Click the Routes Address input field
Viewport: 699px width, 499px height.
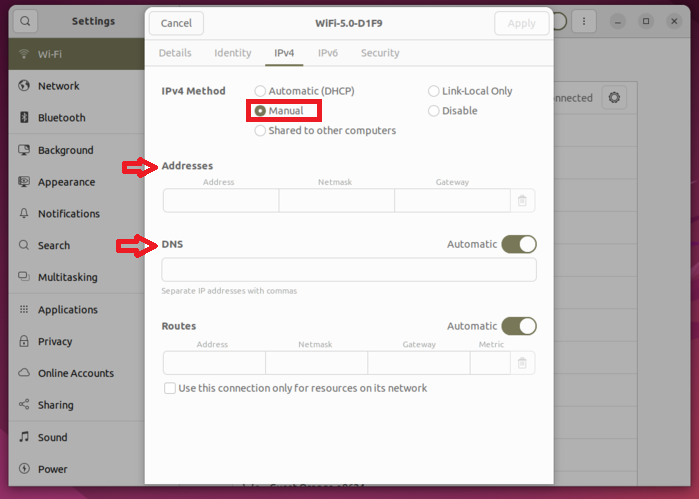214,363
